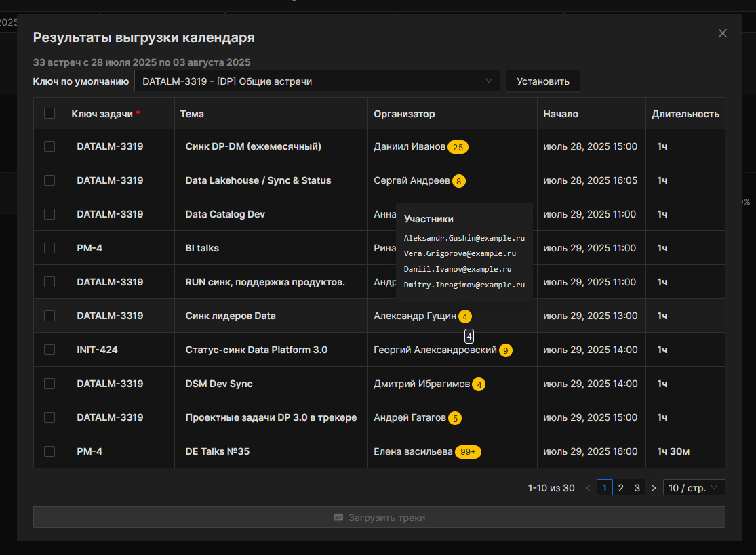Click start time июль 28, 2025 16:05
The height and width of the screenshot is (555, 756).
click(590, 180)
